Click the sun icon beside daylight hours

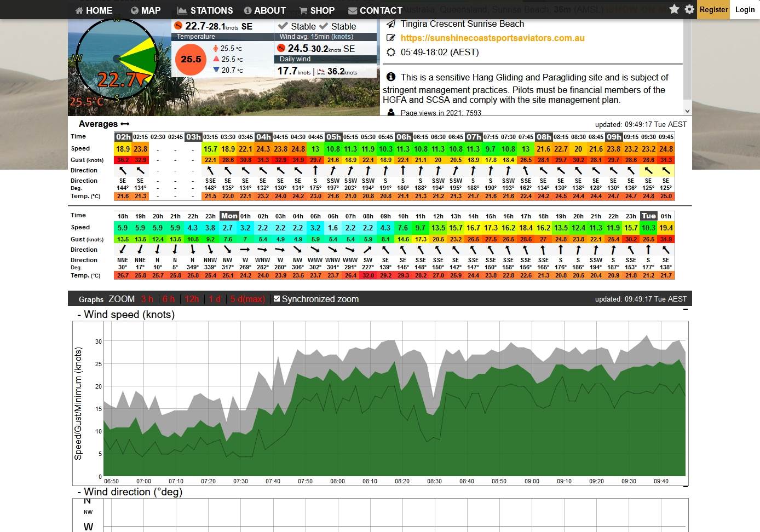pyautogui.click(x=391, y=53)
